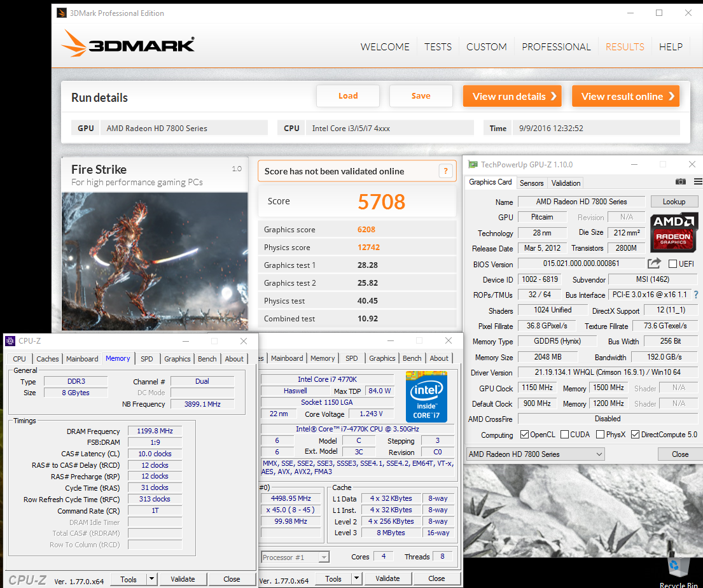703x588 pixels.
Task: Click the Fire Strike benchmark thumbnail image
Action: click(x=154, y=261)
